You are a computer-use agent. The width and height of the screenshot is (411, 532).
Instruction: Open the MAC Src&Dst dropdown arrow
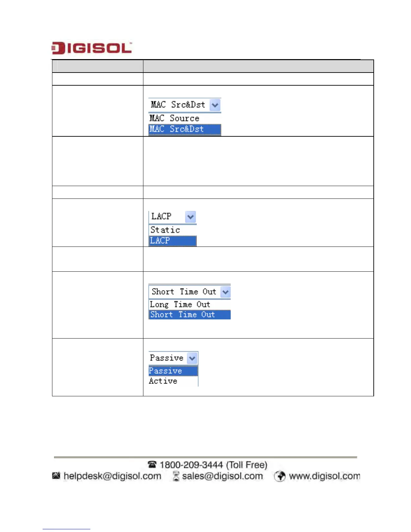tap(215, 105)
